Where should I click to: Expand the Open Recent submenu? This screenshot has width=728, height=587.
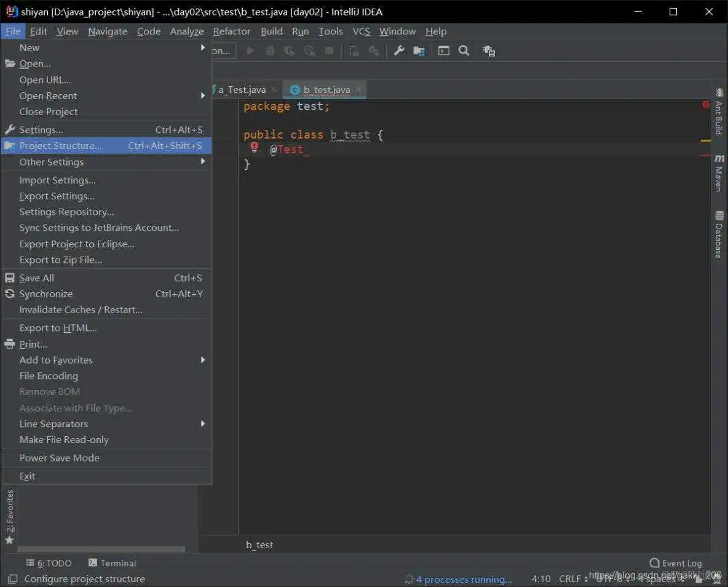tap(48, 95)
